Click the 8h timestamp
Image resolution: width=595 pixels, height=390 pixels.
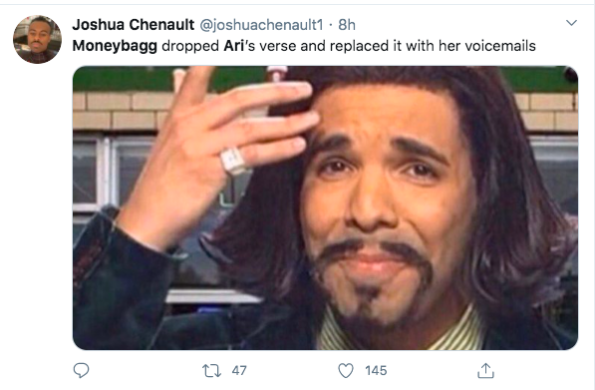(347, 25)
